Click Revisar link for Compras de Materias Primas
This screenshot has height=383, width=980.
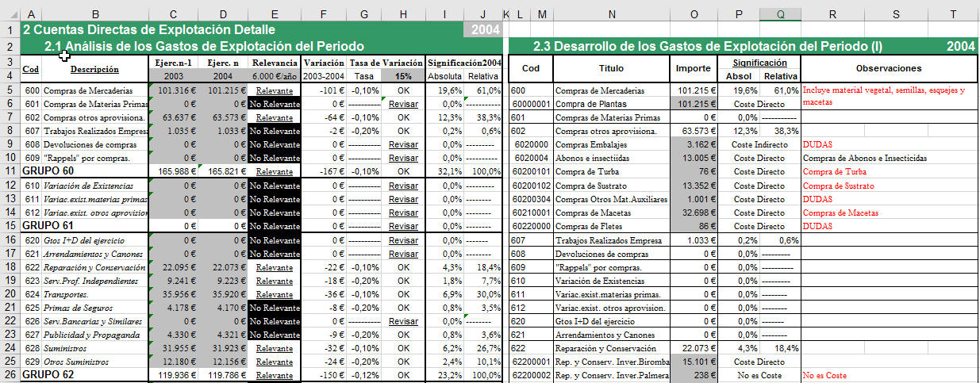pyautogui.click(x=403, y=105)
